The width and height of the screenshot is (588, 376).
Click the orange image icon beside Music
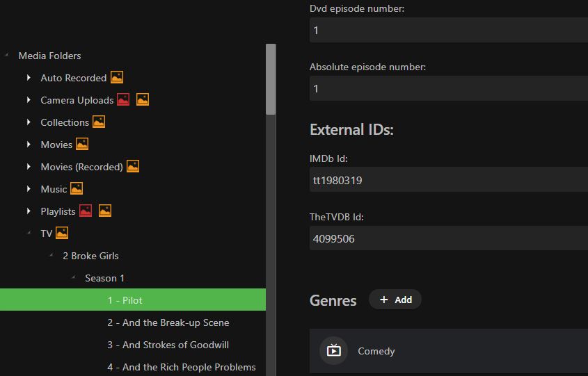tap(77, 189)
